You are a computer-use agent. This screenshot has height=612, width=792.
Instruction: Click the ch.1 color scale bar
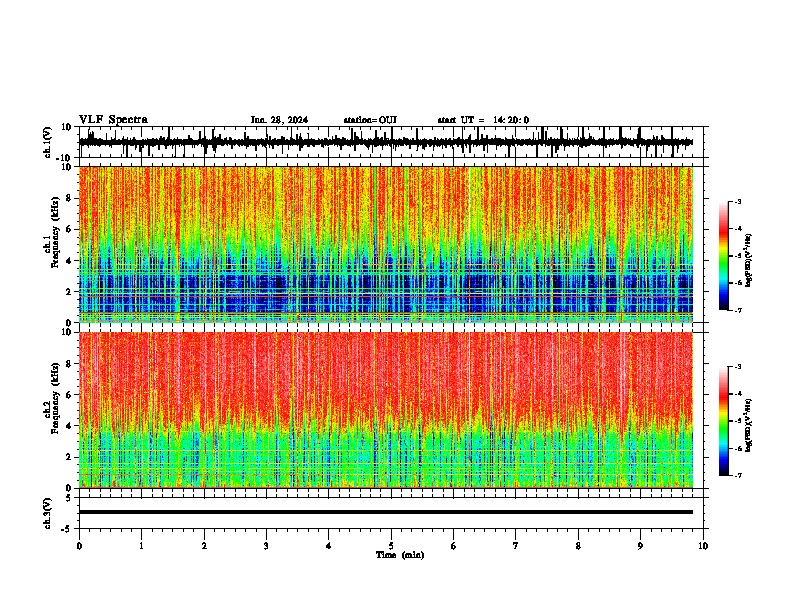tap(723, 256)
